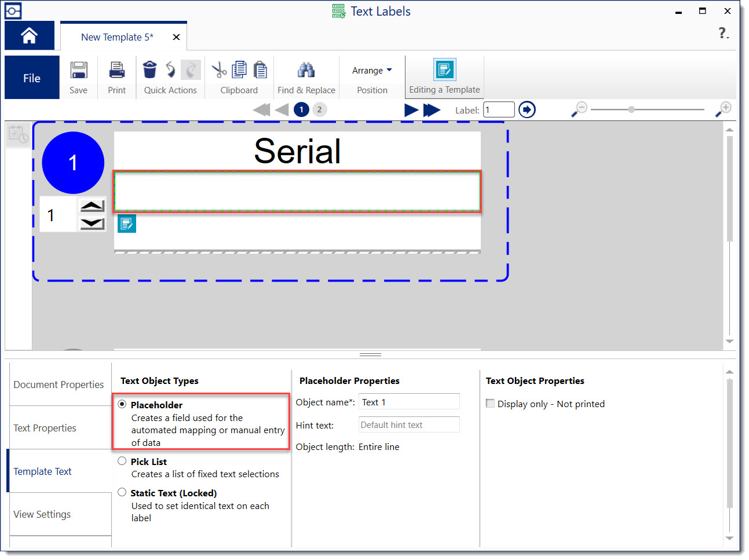Click inside the Object name field
The height and width of the screenshot is (560, 749).
[408, 401]
